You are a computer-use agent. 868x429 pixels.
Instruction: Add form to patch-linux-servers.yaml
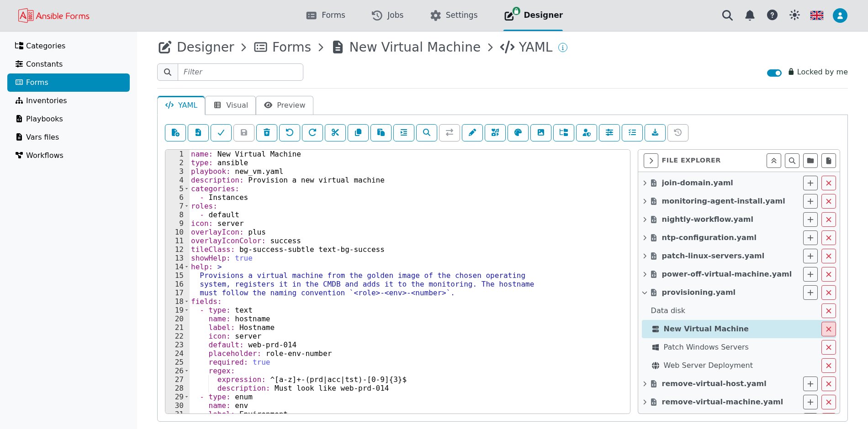(810, 256)
